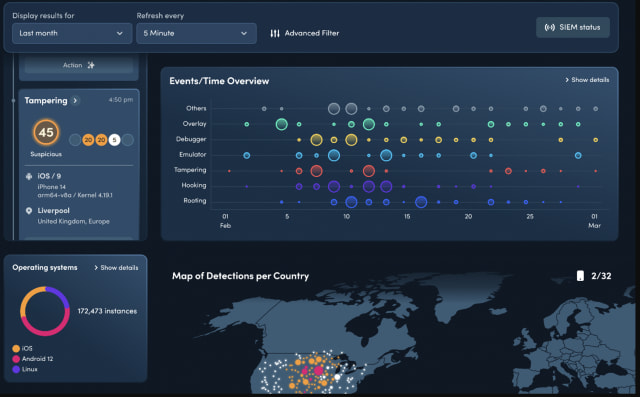Click the pink Android 12 legend swatch
640x397 pixels.
coord(16,359)
